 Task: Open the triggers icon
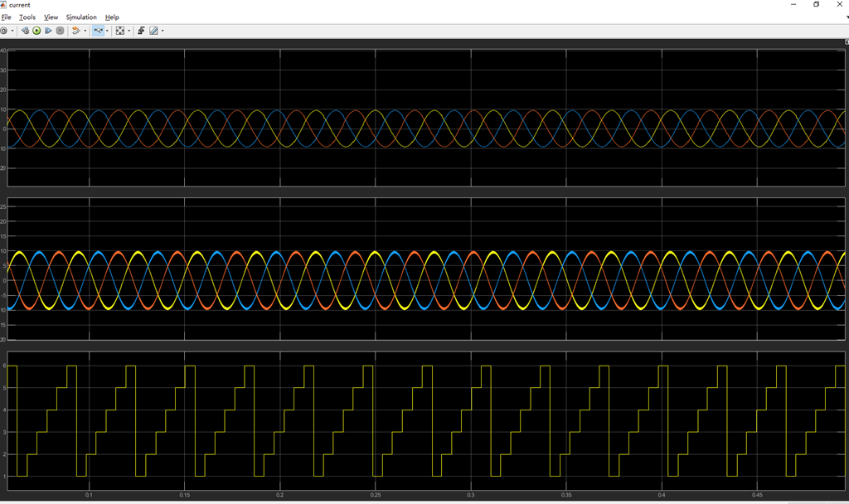(x=141, y=31)
